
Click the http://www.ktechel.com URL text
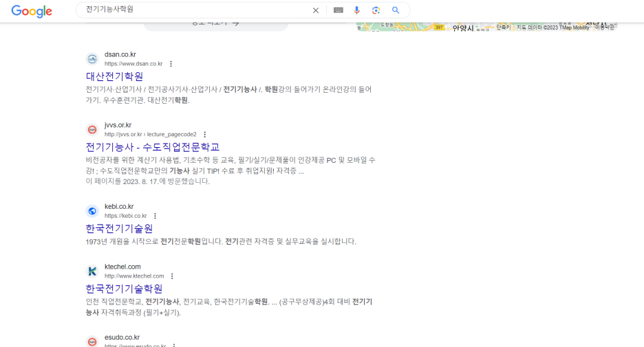pyautogui.click(x=134, y=276)
